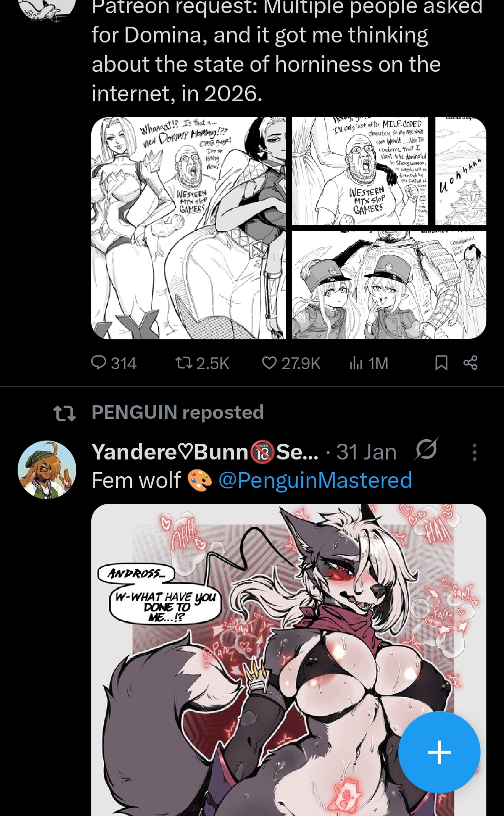Viewport: 504px width, 816px height.
Task: Bookmark the Patreon request post
Action: coord(441,363)
